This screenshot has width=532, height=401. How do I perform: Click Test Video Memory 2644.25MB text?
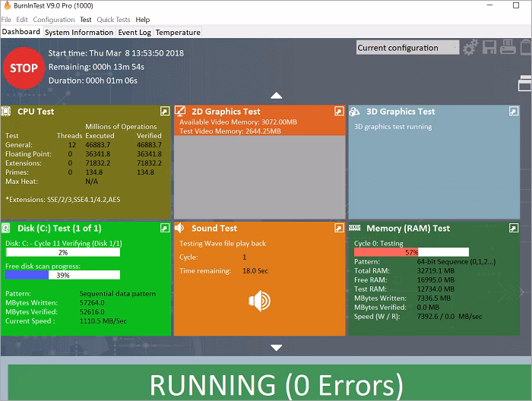click(230, 131)
